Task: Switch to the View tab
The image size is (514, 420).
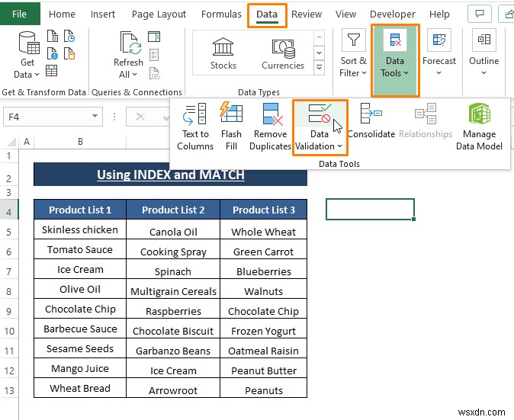Action: point(345,14)
